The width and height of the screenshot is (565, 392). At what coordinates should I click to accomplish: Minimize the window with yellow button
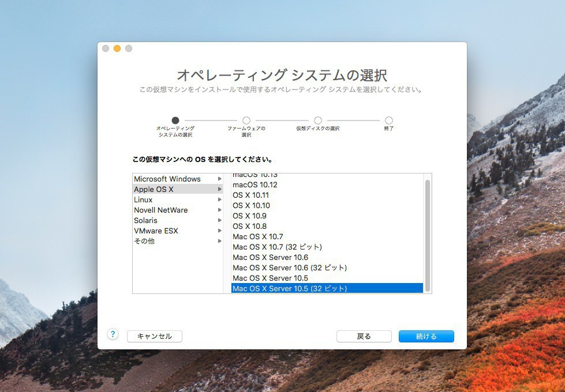[x=117, y=48]
